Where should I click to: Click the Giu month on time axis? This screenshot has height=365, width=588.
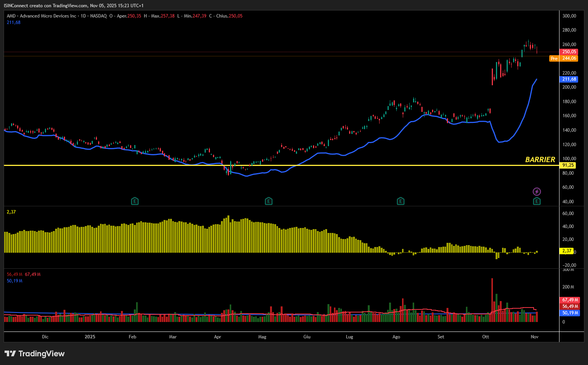tap(307, 337)
